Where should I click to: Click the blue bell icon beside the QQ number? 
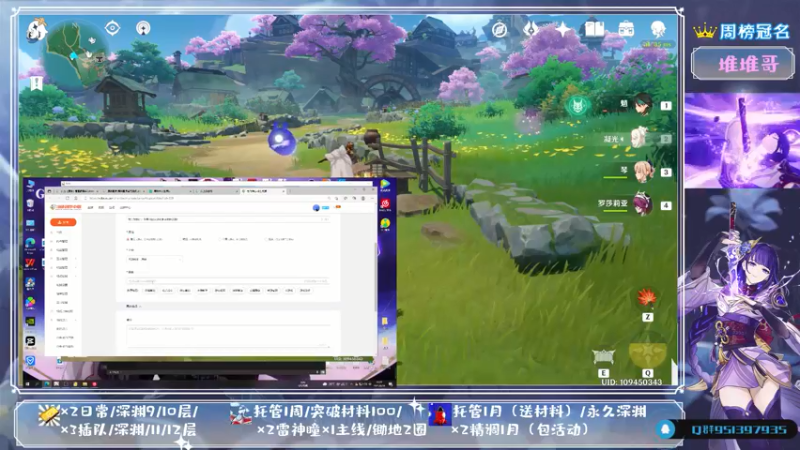click(x=665, y=429)
